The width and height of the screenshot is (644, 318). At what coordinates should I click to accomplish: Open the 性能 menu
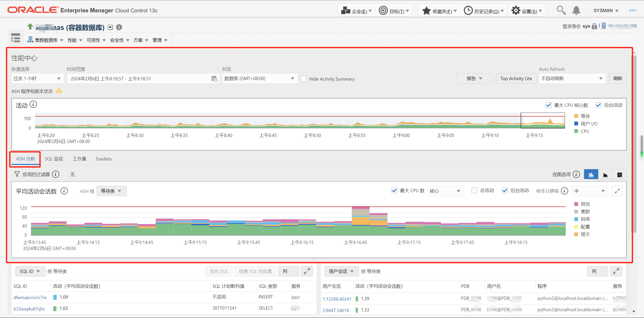(x=75, y=40)
